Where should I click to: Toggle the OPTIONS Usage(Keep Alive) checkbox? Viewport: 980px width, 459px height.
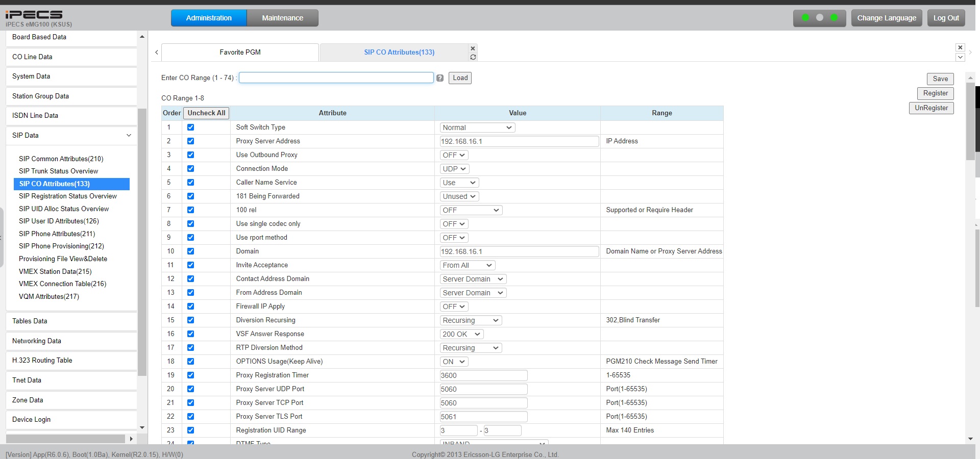pos(190,362)
